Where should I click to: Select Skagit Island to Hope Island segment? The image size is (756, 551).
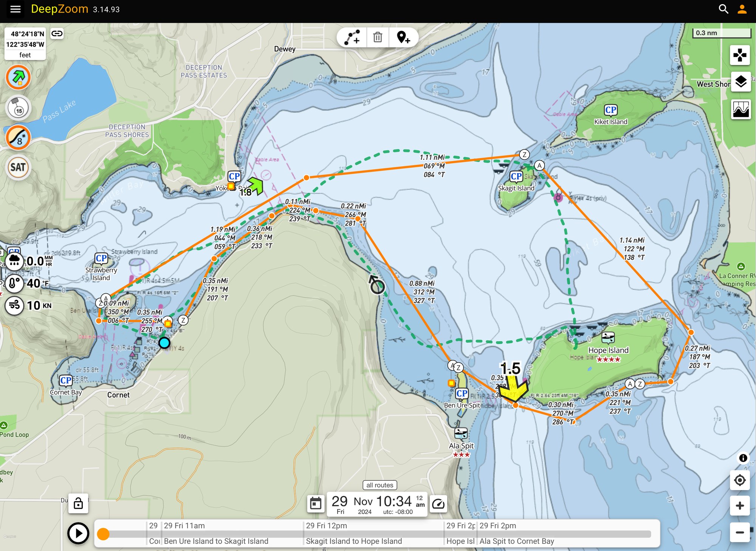pyautogui.click(x=353, y=541)
